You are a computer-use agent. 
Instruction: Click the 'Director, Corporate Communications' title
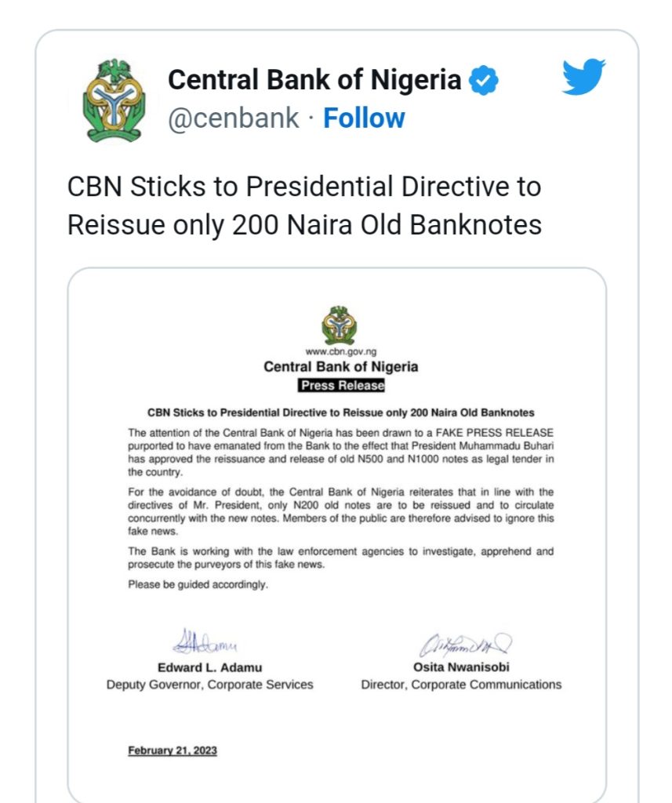coord(461,685)
